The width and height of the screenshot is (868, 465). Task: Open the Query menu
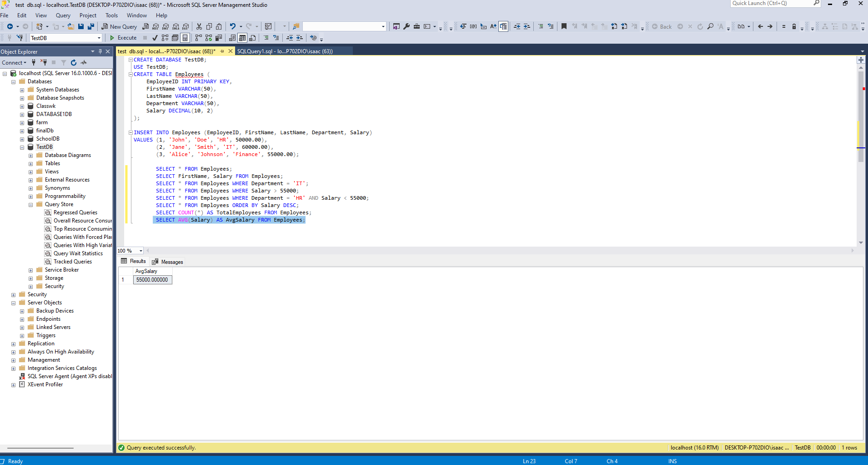63,15
